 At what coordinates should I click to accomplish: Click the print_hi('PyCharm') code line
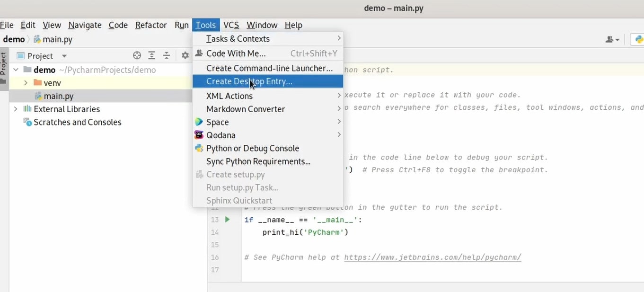305,232
